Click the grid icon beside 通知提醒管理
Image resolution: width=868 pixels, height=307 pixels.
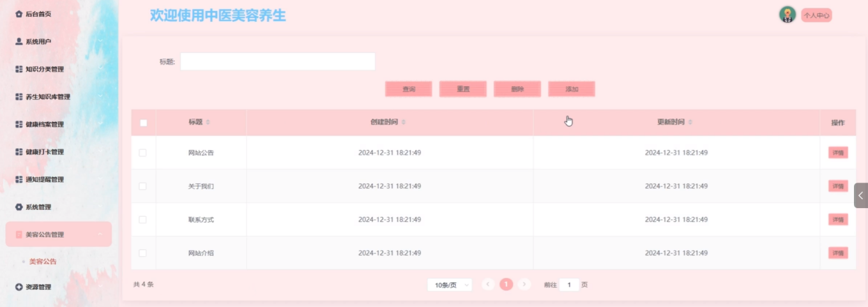pyautogui.click(x=19, y=179)
